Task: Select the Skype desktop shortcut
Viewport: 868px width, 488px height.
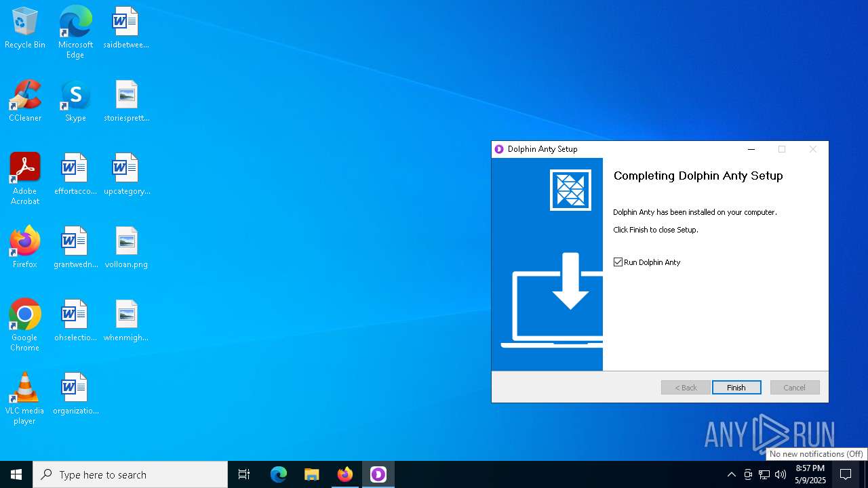Action: click(75, 102)
